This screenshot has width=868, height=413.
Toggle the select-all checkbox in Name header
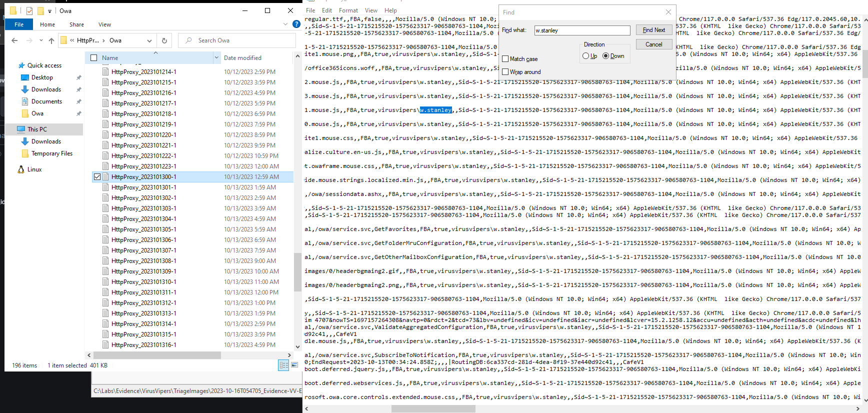(93, 58)
